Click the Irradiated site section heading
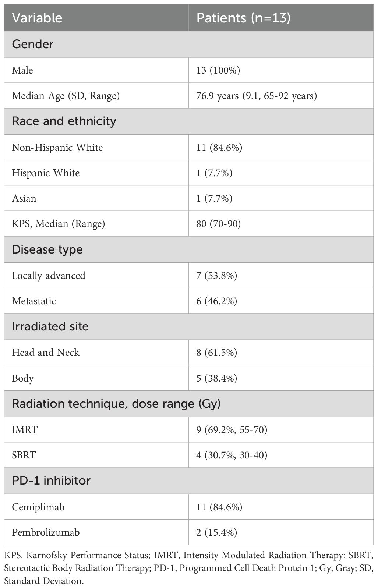This screenshot has width=378, height=588. click(x=50, y=326)
